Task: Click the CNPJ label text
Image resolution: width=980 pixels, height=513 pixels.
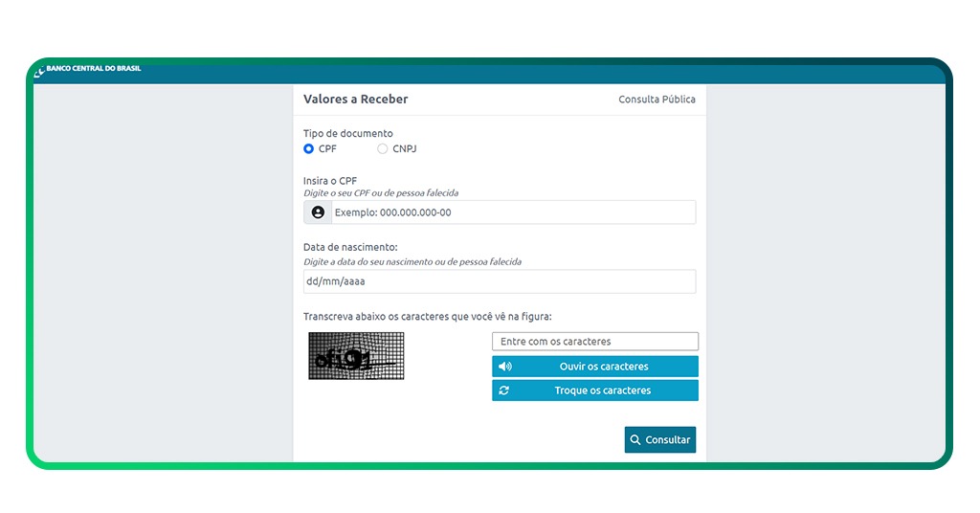Action: click(404, 149)
